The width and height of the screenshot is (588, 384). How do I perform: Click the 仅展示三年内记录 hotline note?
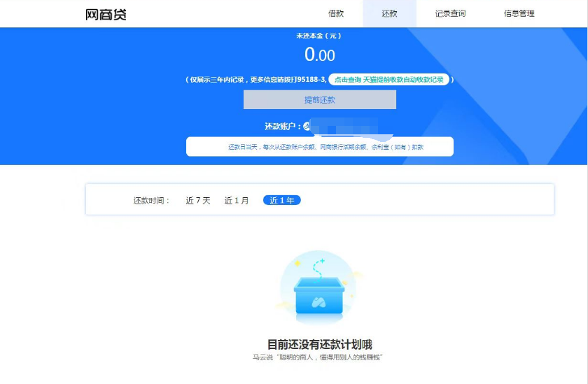point(256,80)
